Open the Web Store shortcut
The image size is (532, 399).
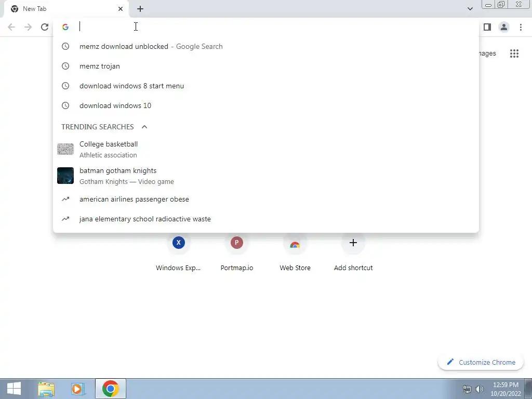point(295,253)
